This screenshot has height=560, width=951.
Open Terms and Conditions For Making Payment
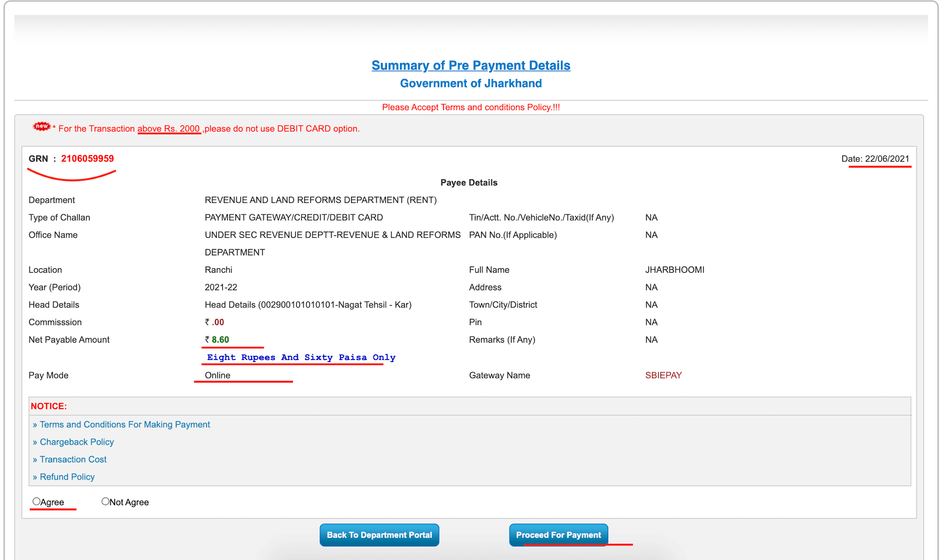tap(124, 424)
